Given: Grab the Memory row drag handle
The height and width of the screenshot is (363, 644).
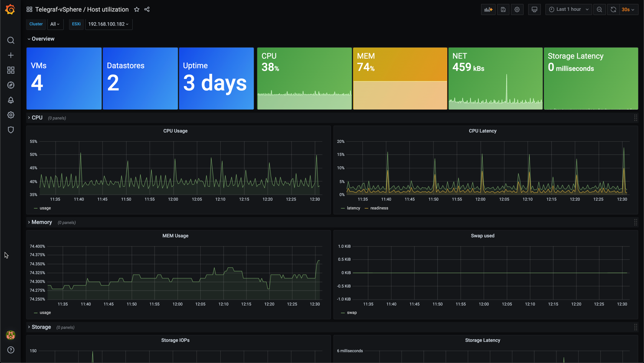Looking at the screenshot, I should point(636,222).
